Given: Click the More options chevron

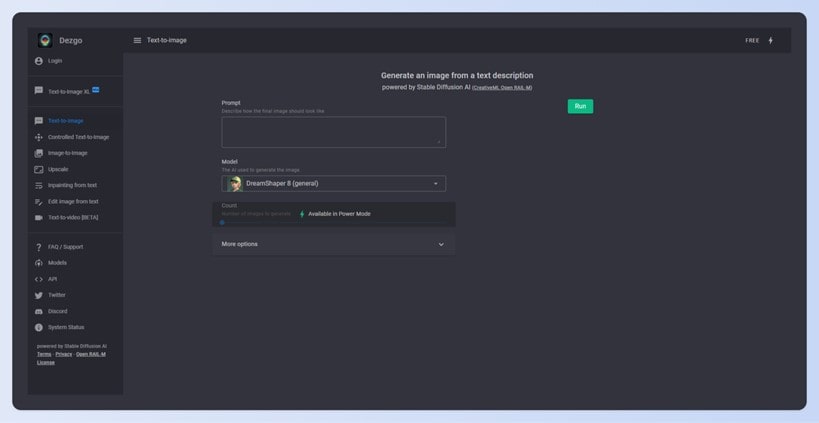Looking at the screenshot, I should point(441,244).
